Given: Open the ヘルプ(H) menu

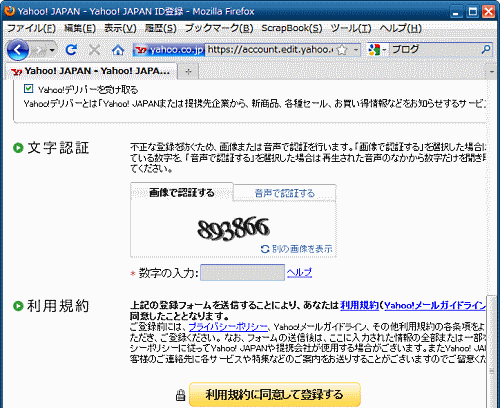Looking at the screenshot, I should (x=400, y=28).
